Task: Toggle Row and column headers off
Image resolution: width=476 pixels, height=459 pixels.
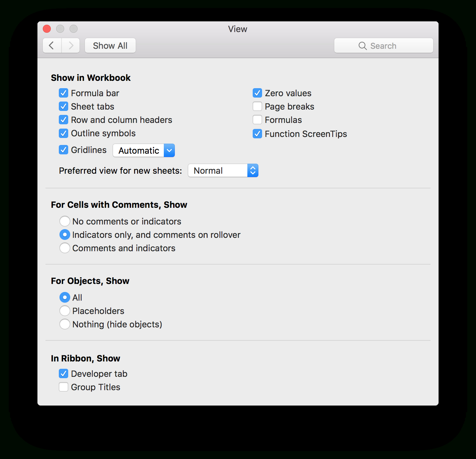Action: 64,120
